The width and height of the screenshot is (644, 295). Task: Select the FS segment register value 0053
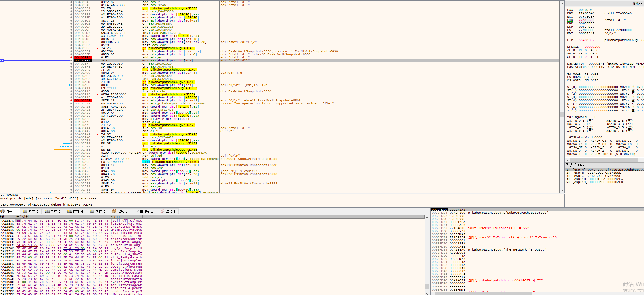pos(594,73)
